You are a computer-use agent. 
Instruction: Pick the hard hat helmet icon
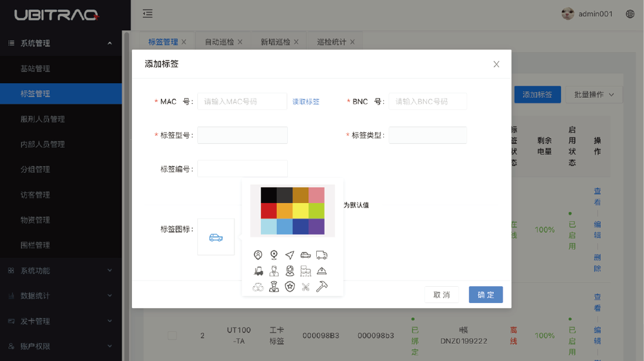[x=321, y=271]
